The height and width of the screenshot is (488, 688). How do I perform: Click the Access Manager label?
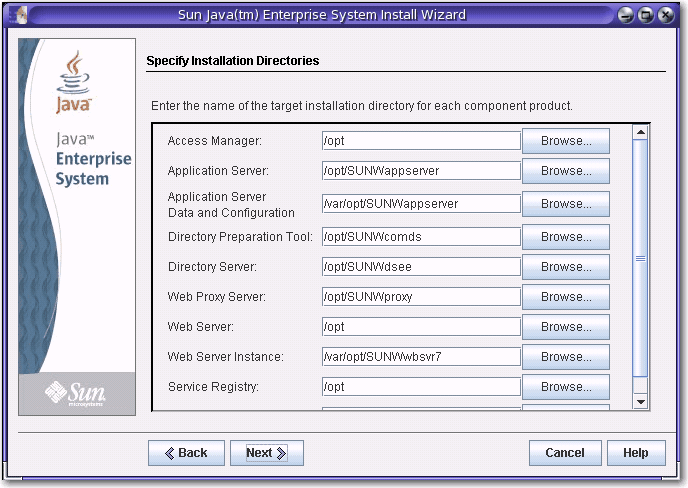coord(215,141)
